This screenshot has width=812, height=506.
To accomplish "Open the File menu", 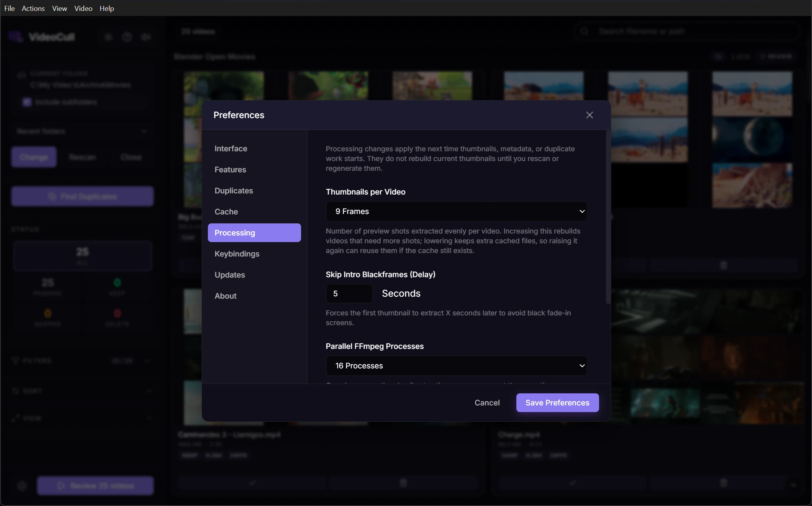I will [9, 8].
